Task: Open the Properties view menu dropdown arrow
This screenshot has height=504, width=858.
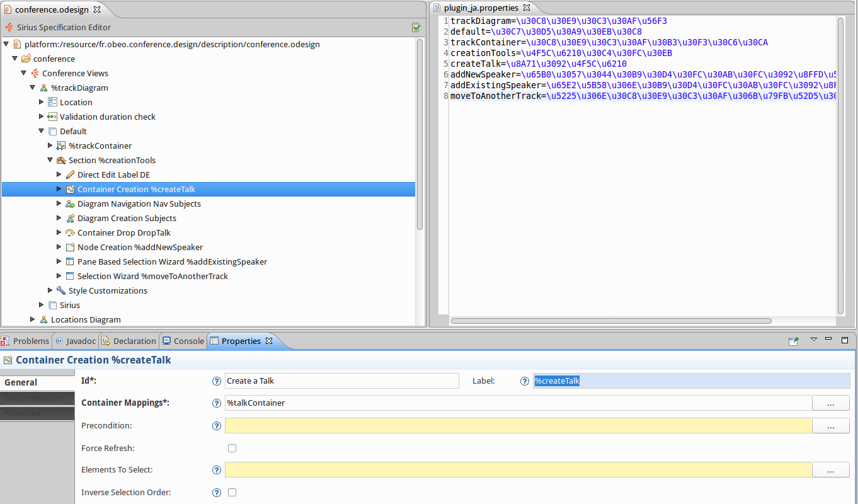Action: tap(813, 340)
